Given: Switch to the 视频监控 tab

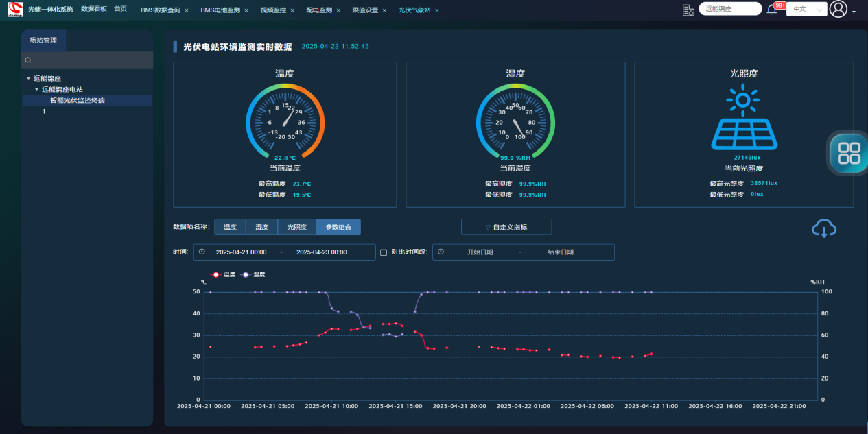Looking at the screenshot, I should [x=274, y=10].
